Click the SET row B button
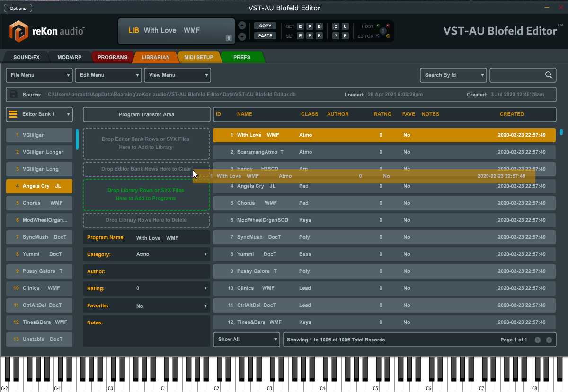 pyautogui.click(x=319, y=36)
